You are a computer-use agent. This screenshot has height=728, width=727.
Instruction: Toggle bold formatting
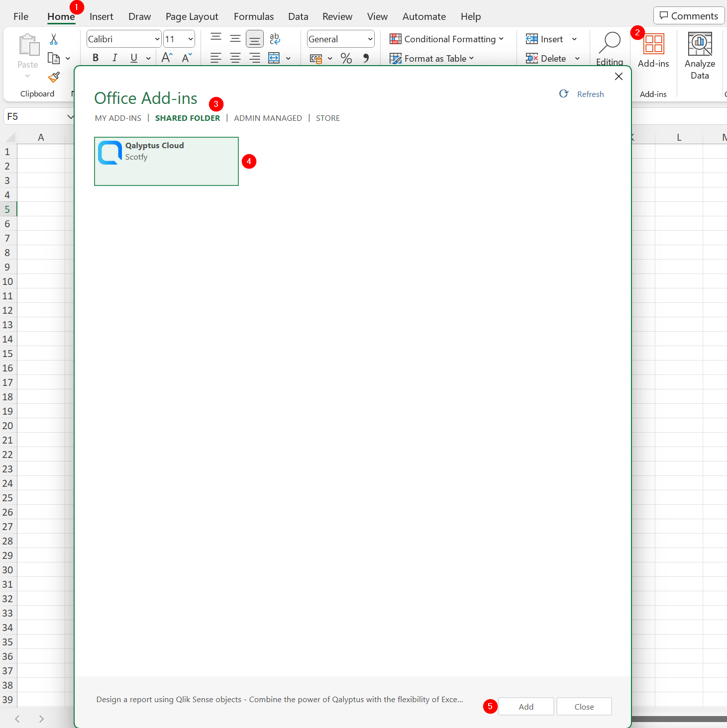tap(95, 58)
